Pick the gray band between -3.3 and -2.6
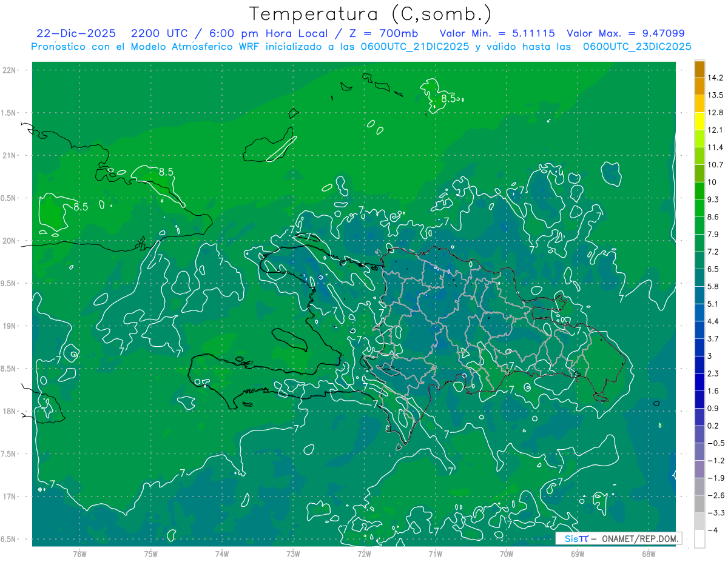The height and width of the screenshot is (562, 728). tap(699, 504)
